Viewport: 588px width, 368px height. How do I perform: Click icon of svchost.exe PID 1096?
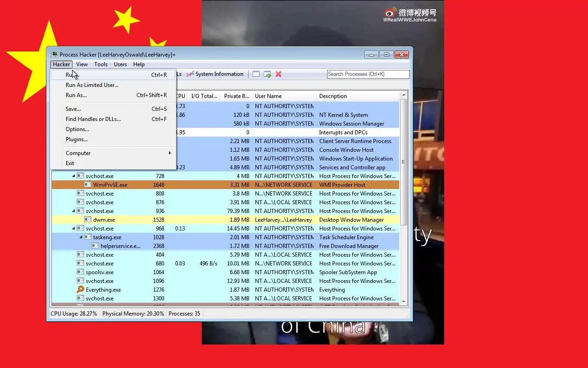(x=80, y=281)
